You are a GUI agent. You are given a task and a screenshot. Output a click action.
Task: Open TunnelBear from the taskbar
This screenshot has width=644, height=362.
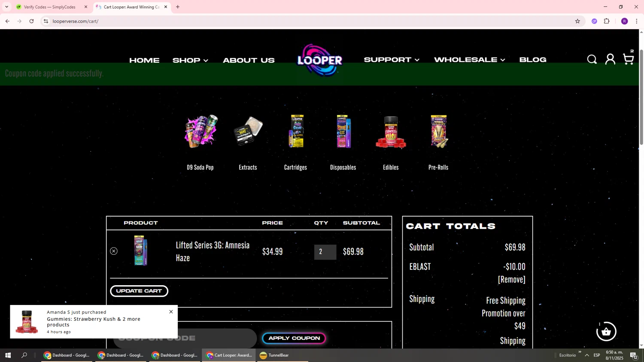click(282, 355)
